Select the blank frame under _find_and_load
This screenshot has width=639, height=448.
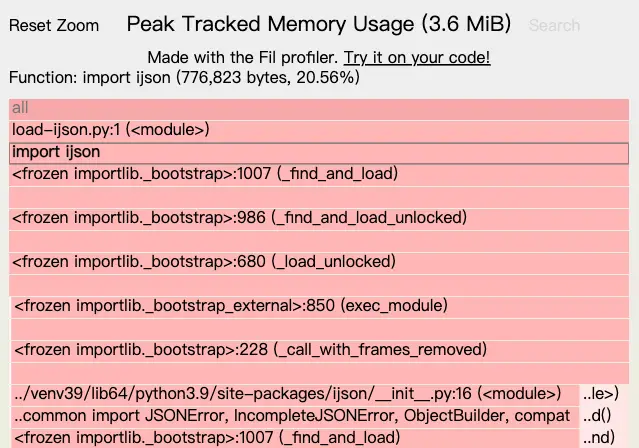[x=319, y=197]
